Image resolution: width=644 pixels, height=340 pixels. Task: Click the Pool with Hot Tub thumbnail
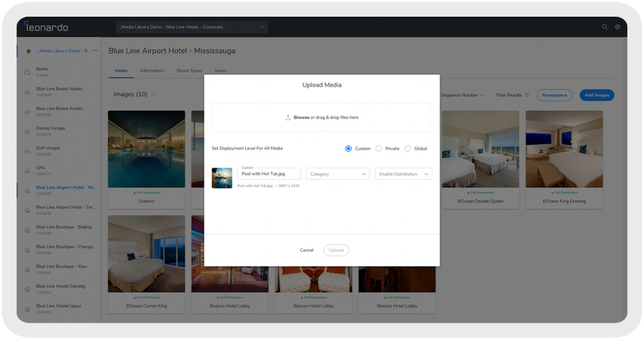pos(222,178)
